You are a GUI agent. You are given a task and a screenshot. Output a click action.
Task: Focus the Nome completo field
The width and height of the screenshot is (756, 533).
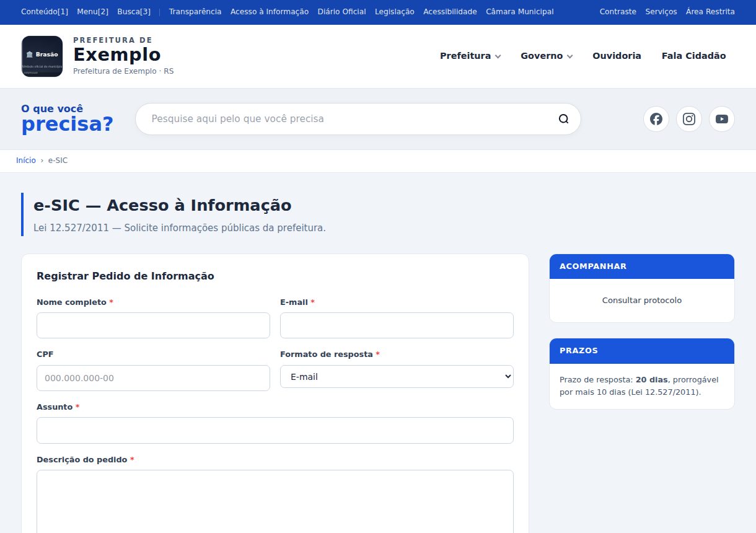point(153,325)
